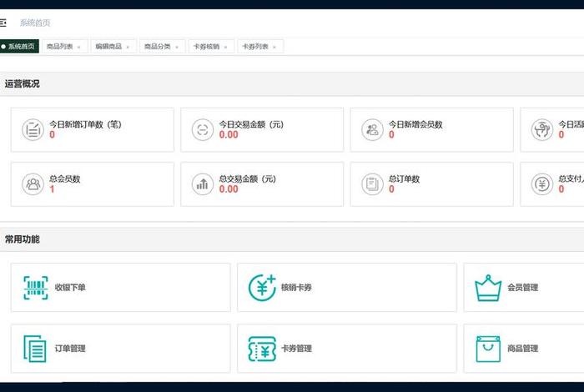Click the 总订单数 label
Screen dimensions: 584x392
pos(404,178)
